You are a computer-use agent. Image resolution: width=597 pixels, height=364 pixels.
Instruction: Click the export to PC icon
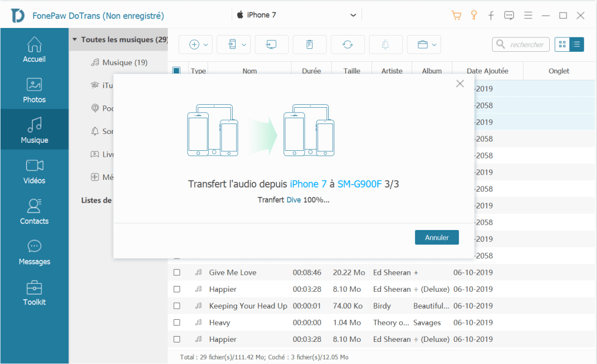tap(271, 44)
